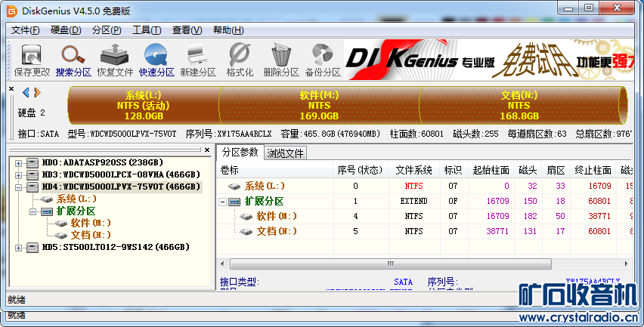
Task: Click start cylinder value 38771 in 文档(N:) row
Action: [x=497, y=231]
